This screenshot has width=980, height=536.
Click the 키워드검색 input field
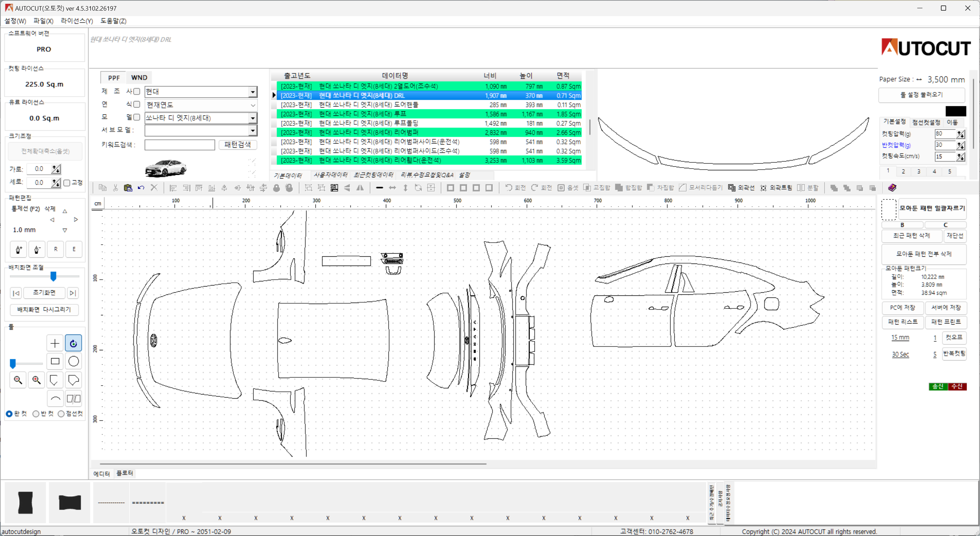point(180,145)
